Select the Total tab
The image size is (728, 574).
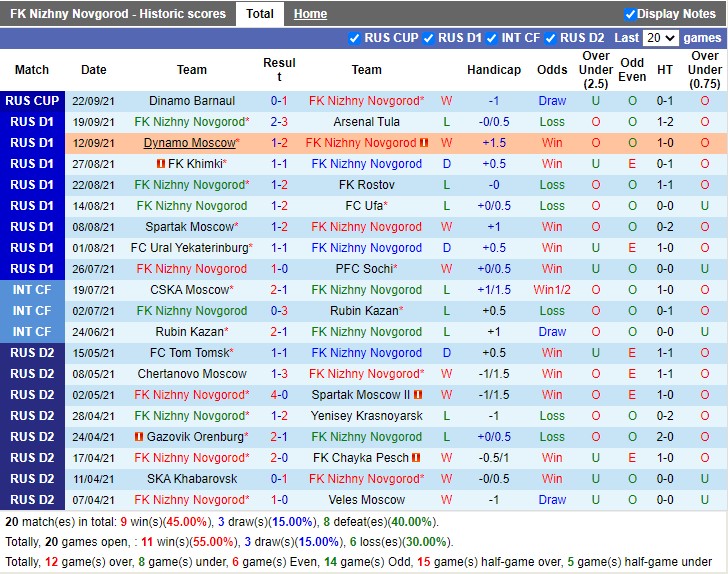click(x=260, y=14)
